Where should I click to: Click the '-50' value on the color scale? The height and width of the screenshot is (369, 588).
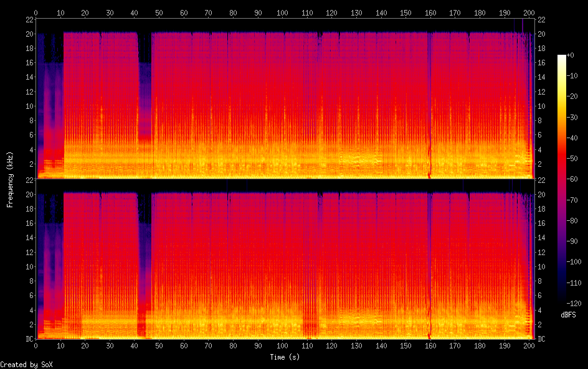[x=572, y=159]
